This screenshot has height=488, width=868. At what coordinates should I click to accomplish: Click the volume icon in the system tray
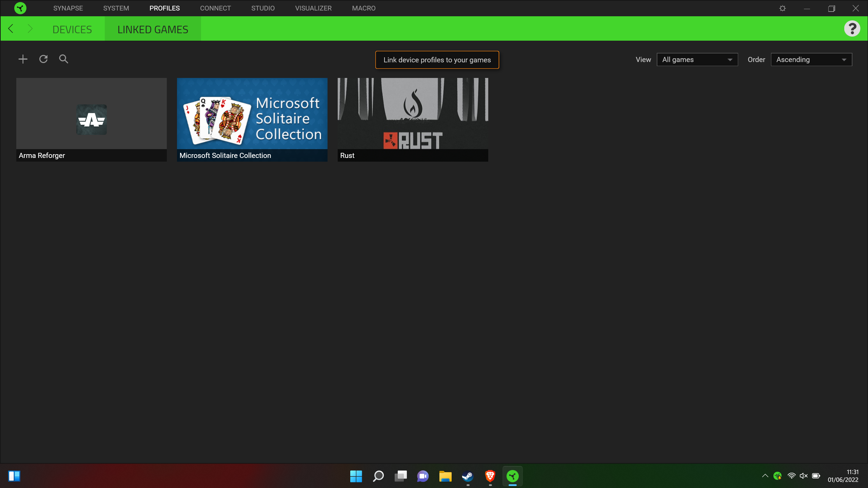[804, 476]
